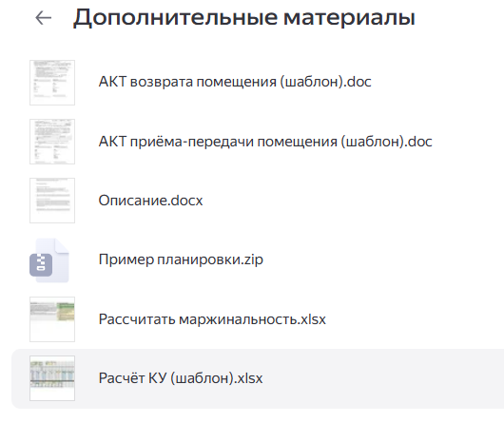Click the Дополнительные материалы heading

click(x=244, y=18)
